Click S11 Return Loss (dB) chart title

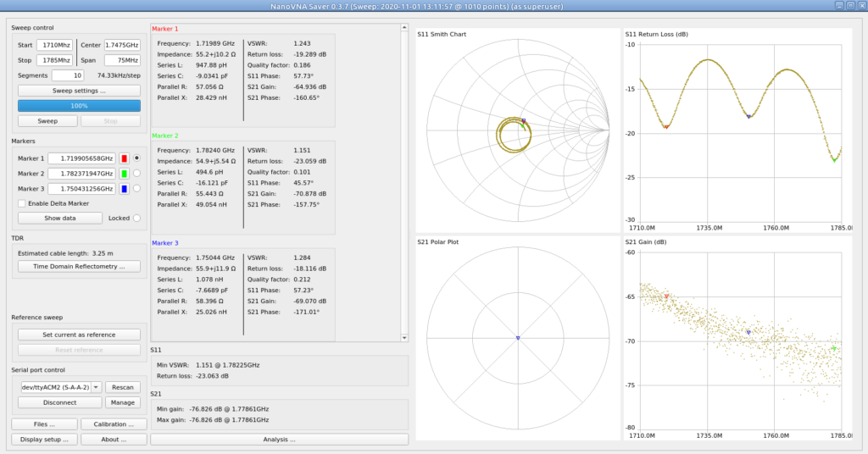657,34
